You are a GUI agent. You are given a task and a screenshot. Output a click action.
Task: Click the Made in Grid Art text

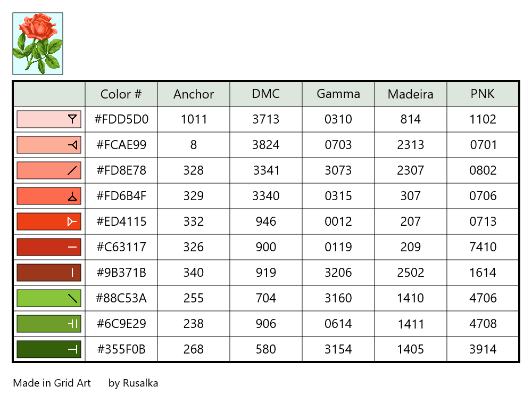52,383
